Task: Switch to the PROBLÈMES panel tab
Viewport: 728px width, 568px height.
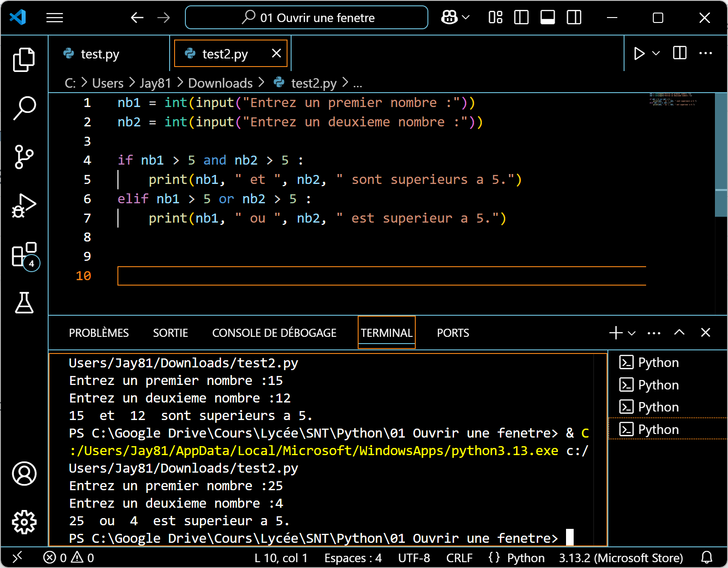Action: pos(99,333)
